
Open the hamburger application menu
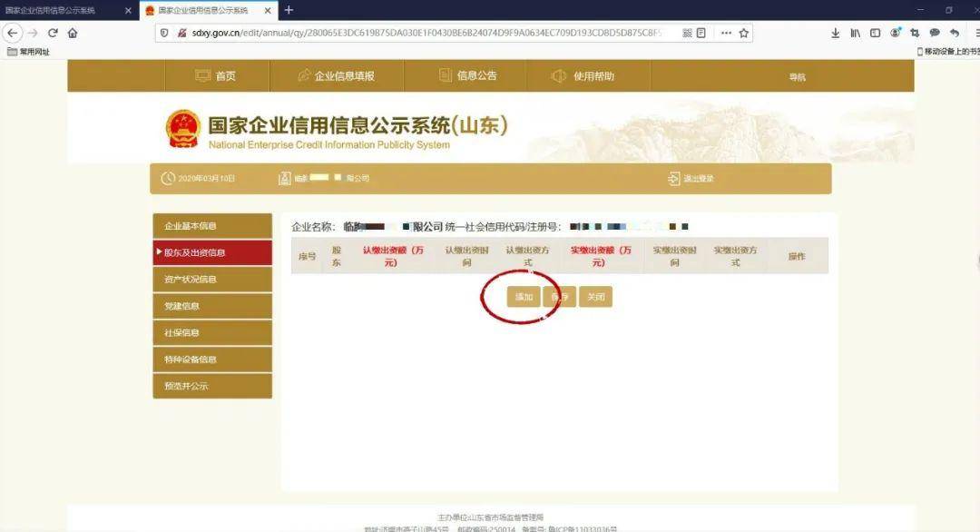tap(976, 33)
